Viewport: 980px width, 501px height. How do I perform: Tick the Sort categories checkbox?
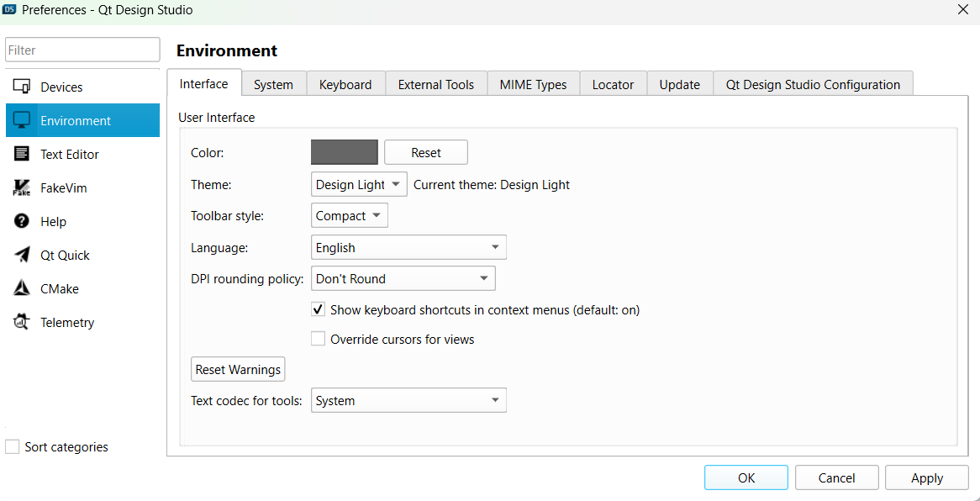coord(12,446)
